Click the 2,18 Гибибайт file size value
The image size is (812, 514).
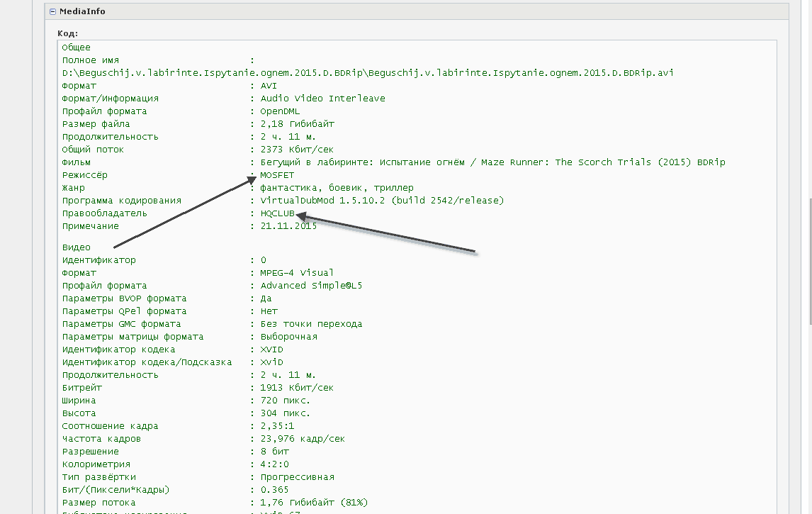coord(298,124)
